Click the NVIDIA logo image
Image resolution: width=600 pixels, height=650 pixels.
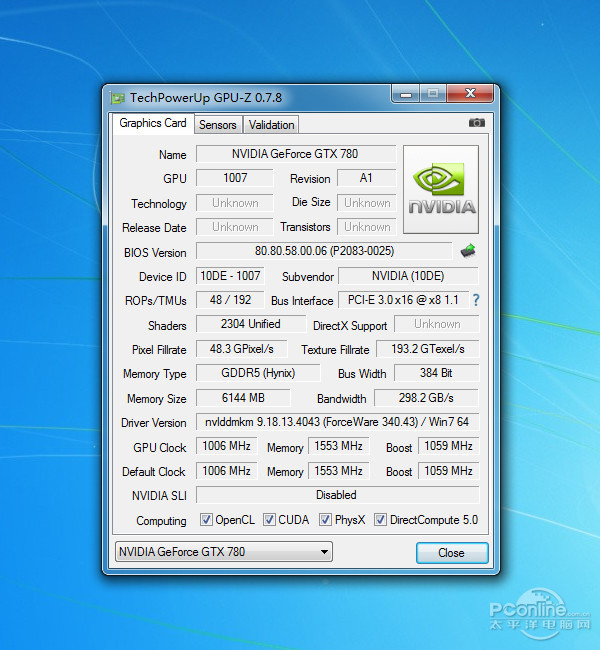point(440,190)
